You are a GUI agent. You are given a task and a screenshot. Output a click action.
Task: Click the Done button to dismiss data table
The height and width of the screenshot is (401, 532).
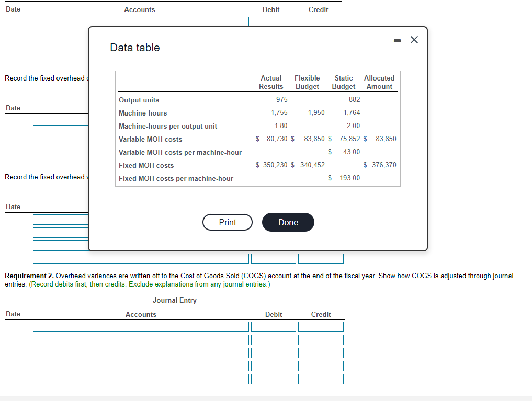288,222
